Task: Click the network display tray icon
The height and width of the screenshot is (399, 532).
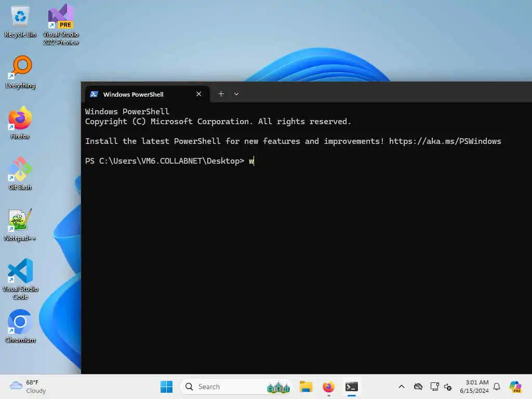Action: click(x=434, y=387)
